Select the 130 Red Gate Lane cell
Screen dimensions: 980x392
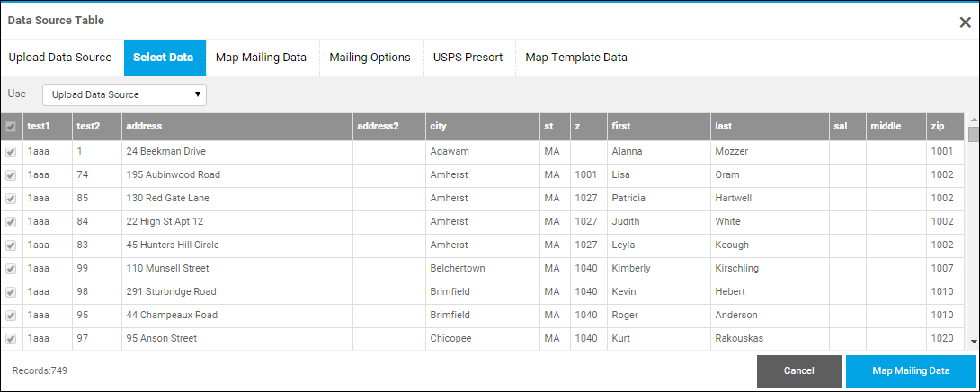236,198
